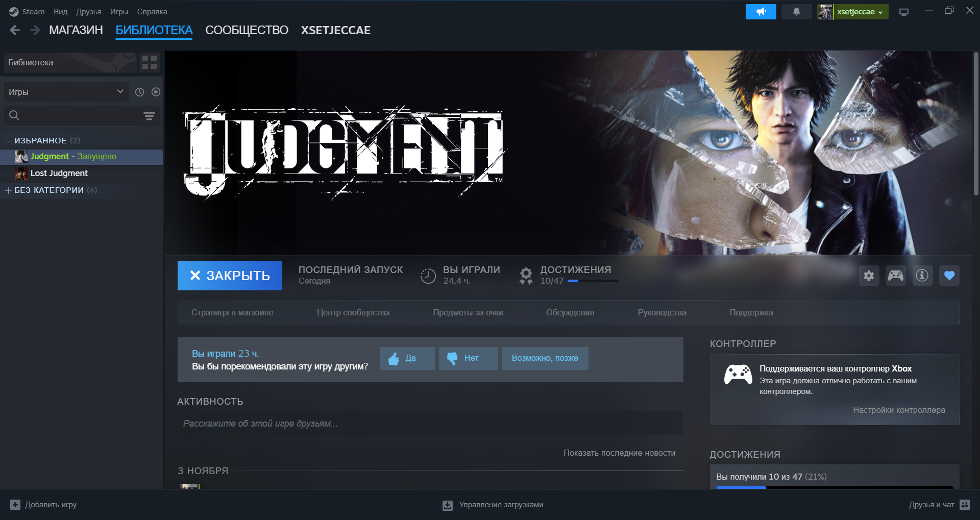Click the xsetjeccae profile avatar
The width and height of the screenshot is (980, 520).
coord(825,12)
